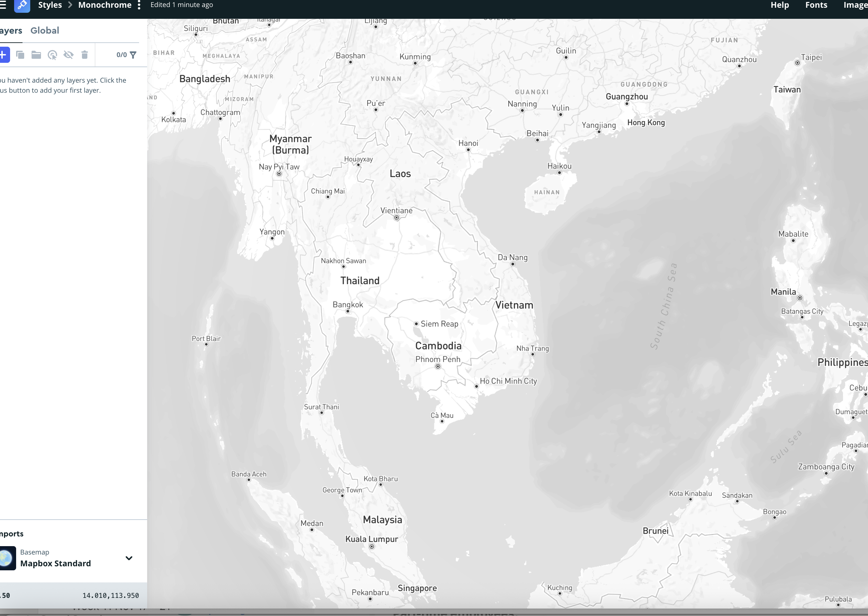Click the Mapbox wrench logo icon
This screenshot has height=616, width=868.
pos(22,5)
